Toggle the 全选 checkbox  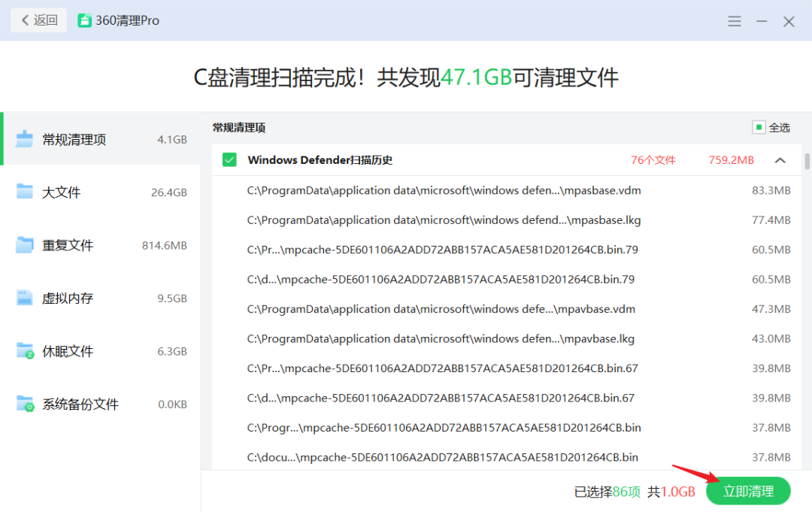[759, 127]
